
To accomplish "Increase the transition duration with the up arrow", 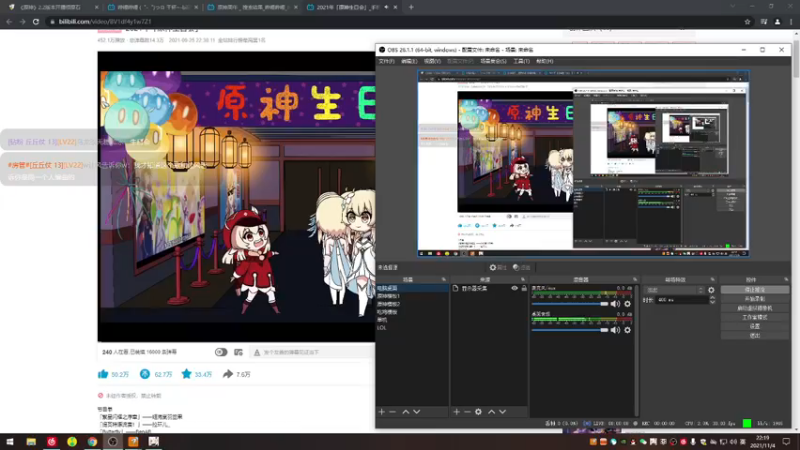I will (712, 297).
